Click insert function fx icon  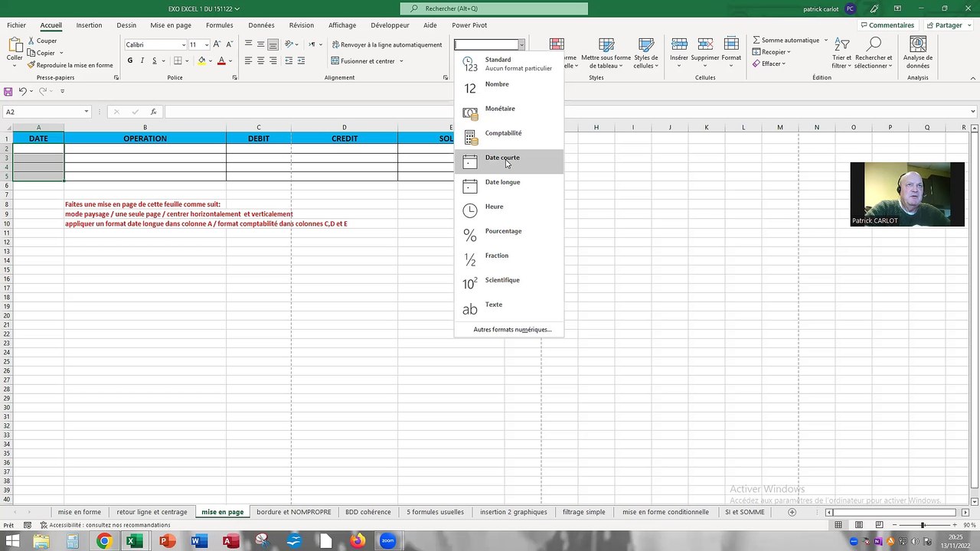coord(153,112)
